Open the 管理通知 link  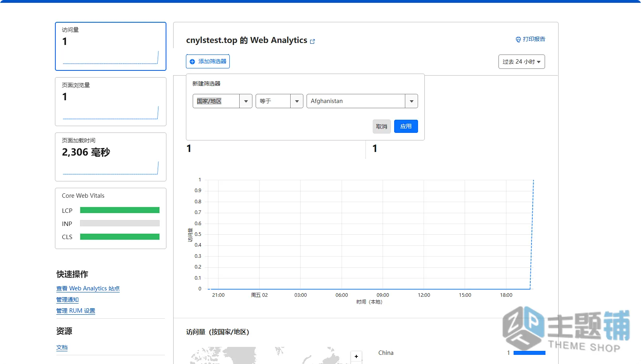(68, 300)
